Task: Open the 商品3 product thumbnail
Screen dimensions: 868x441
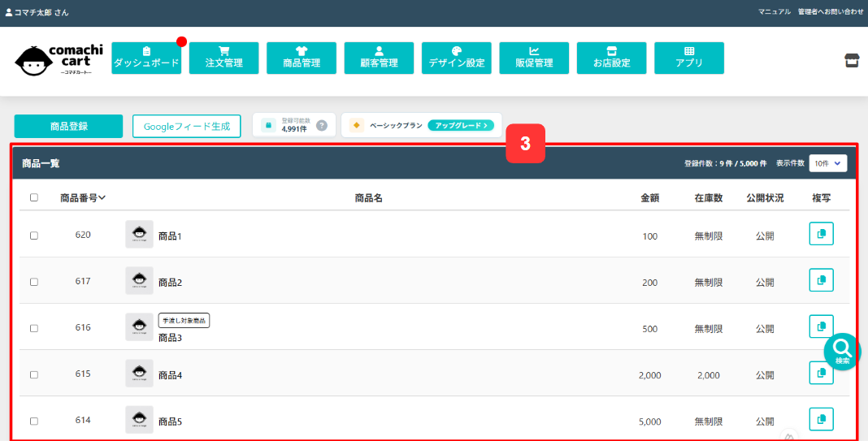Action: (139, 327)
